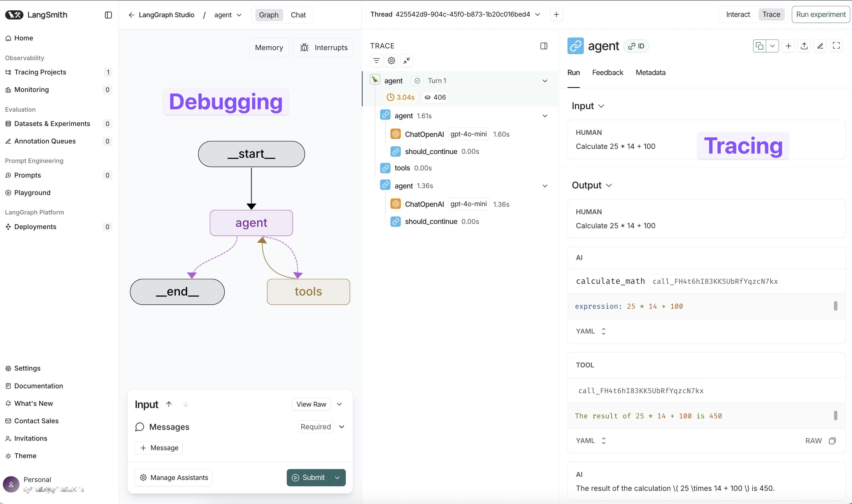Collapse agent Turn 1 trace row
Screen dimensions: 852x504
[x=545, y=81]
